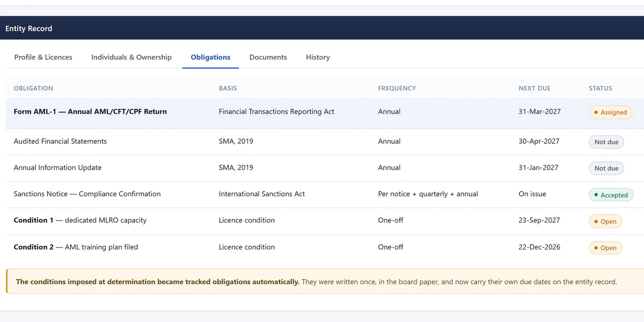Click the Entity Record header title
The width and height of the screenshot is (644, 322).
coord(28,28)
